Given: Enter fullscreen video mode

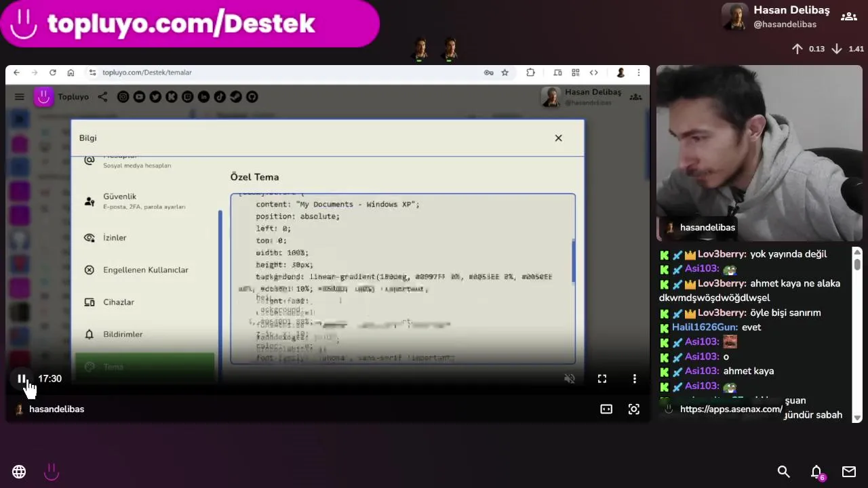Looking at the screenshot, I should (x=602, y=379).
